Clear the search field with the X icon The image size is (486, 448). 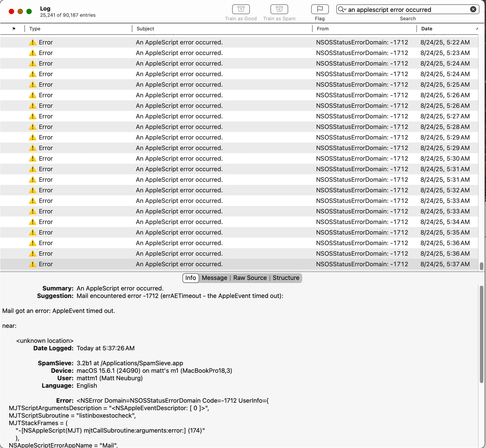(x=473, y=9)
